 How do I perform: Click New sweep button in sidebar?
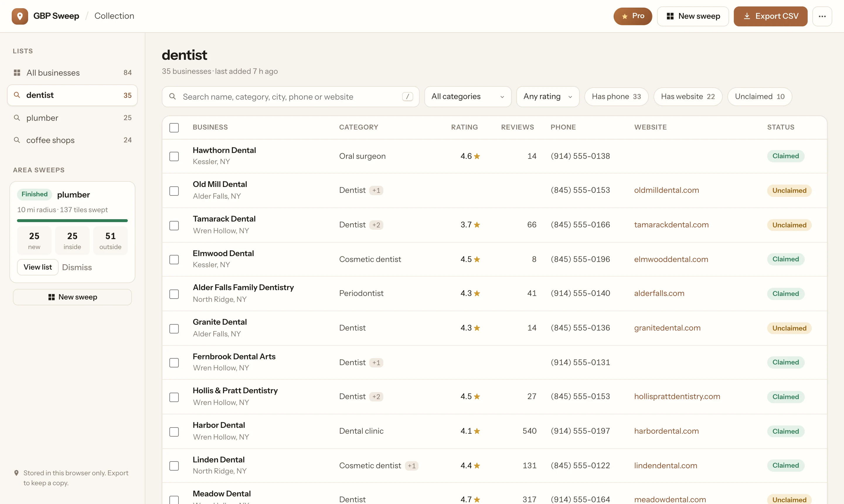point(72,297)
